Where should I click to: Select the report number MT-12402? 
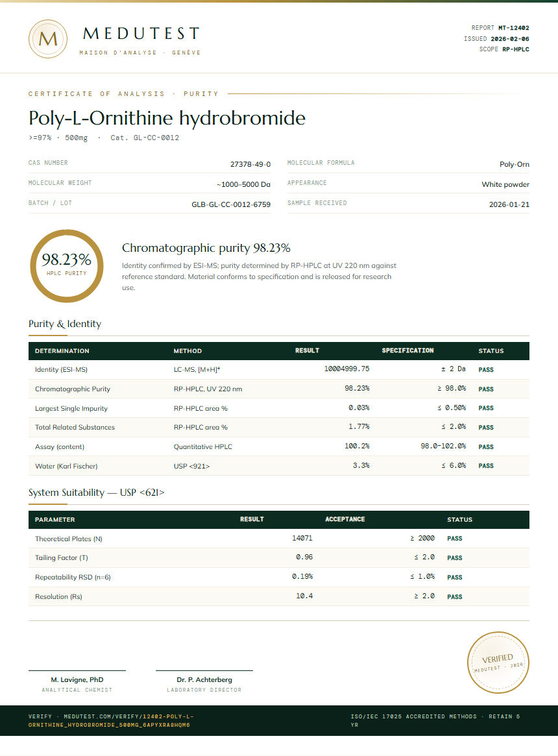[514, 28]
